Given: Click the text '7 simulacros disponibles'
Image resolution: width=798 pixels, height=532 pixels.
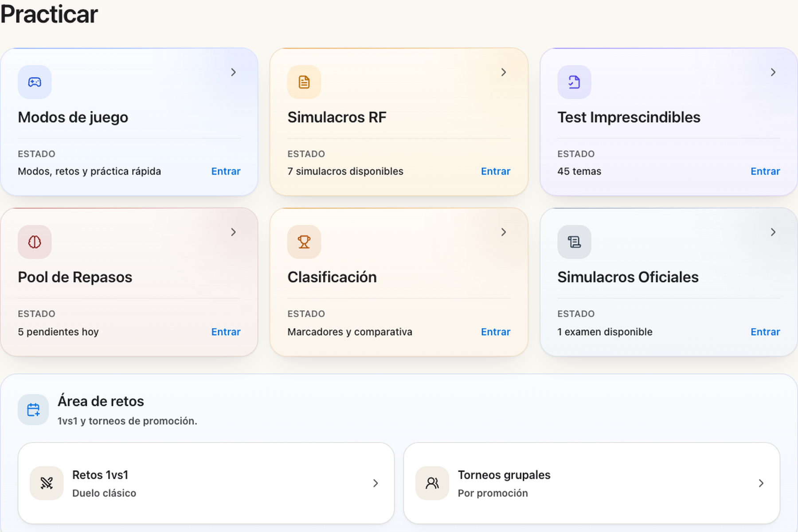Looking at the screenshot, I should [345, 172].
